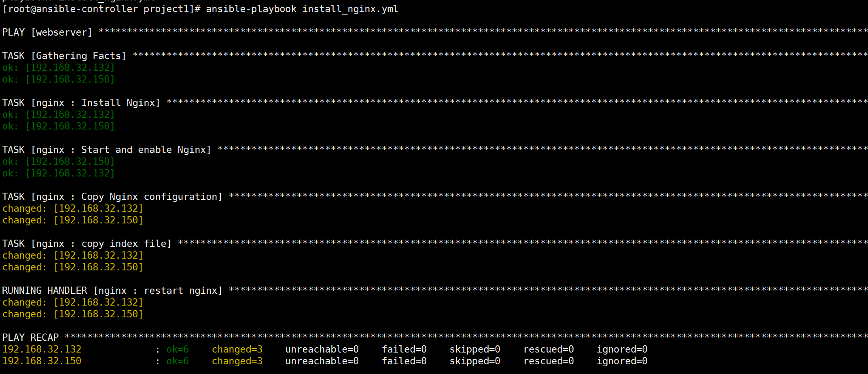This screenshot has width=868, height=374.
Task: Click changed line for 192.168.32.132 under copy index file
Action: tap(73, 255)
